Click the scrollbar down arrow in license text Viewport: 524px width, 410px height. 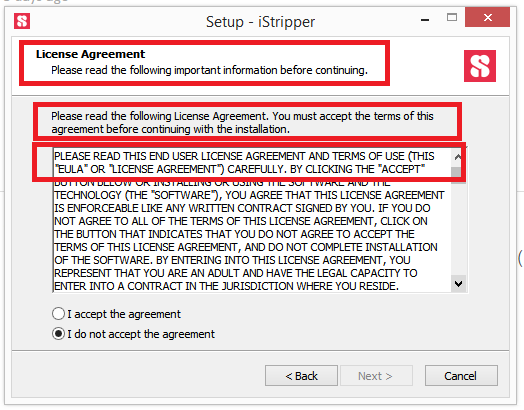tap(458, 284)
